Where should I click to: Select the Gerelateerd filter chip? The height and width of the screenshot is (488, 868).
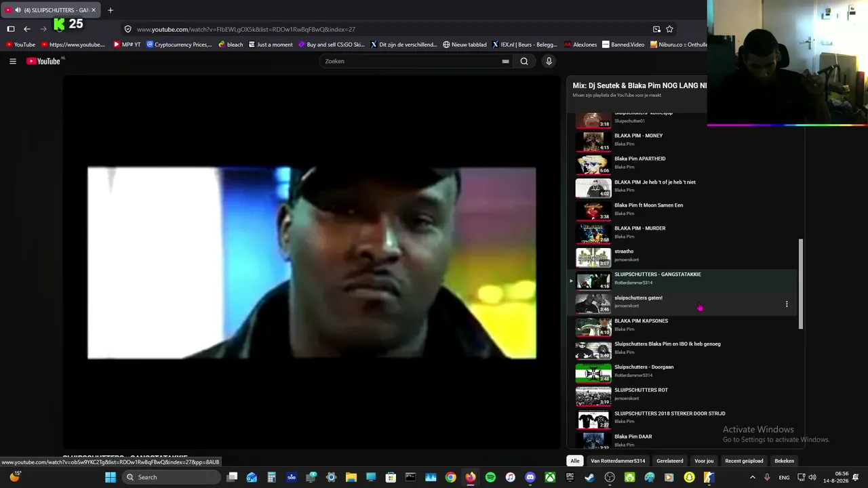[x=670, y=461]
